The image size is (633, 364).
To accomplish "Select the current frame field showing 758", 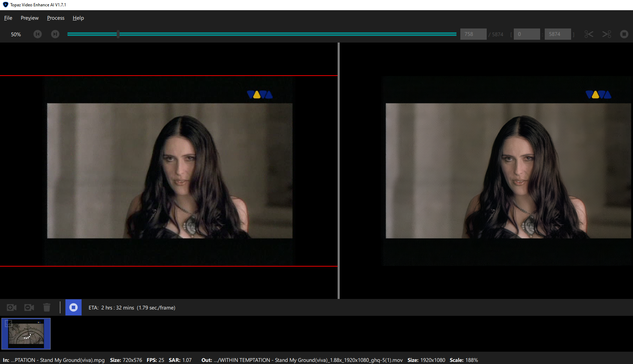I will pos(473,34).
